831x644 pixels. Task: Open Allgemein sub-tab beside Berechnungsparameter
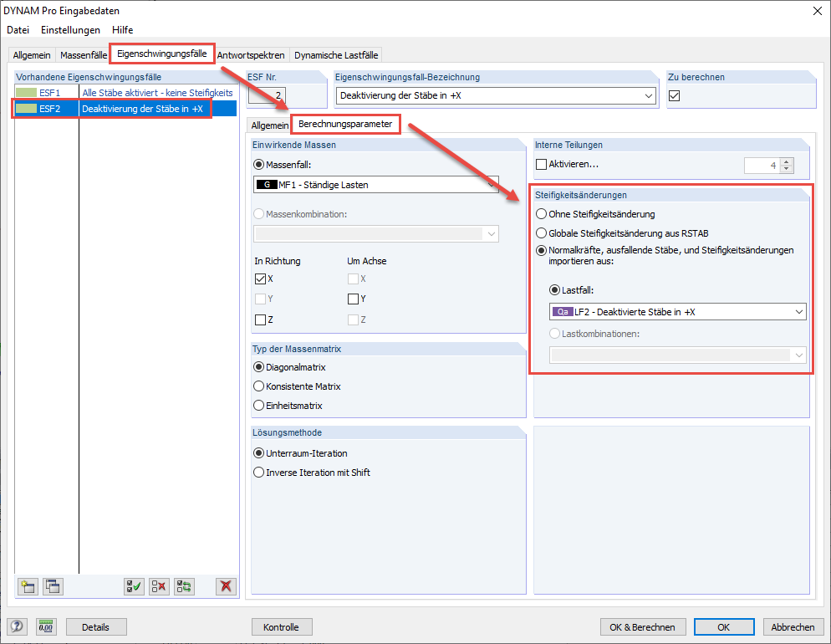(x=270, y=125)
